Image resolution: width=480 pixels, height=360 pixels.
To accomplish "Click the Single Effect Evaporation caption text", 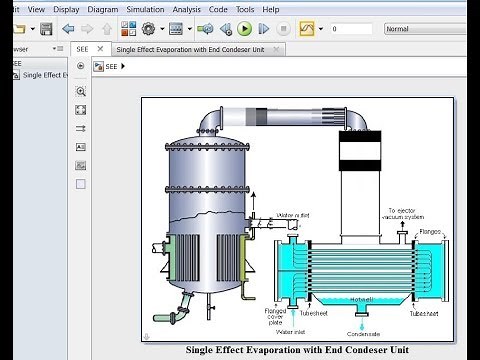I will [x=297, y=350].
